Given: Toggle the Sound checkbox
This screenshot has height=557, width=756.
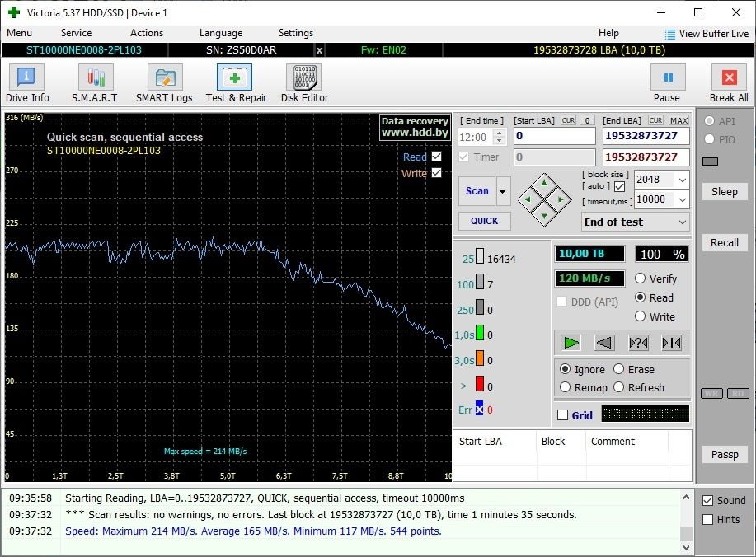Looking at the screenshot, I should coord(708,501).
